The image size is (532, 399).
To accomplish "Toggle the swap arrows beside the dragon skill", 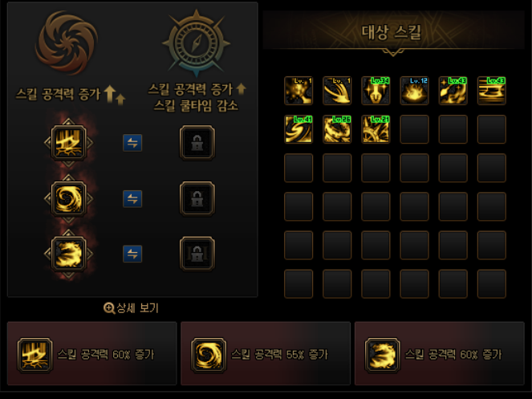I will [132, 254].
